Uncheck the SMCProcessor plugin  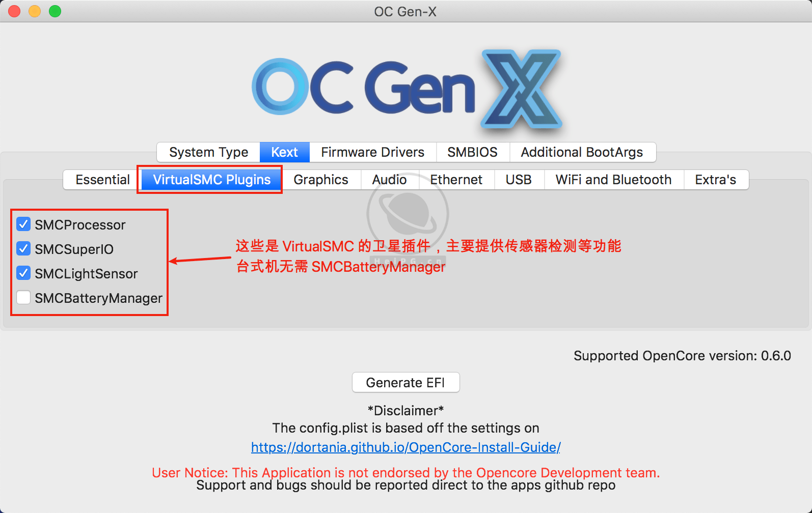(x=23, y=224)
